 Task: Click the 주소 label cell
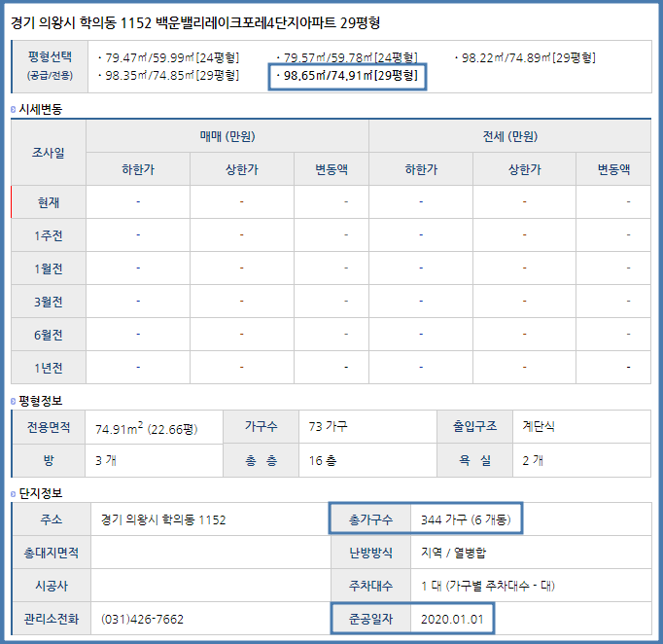pos(52,519)
